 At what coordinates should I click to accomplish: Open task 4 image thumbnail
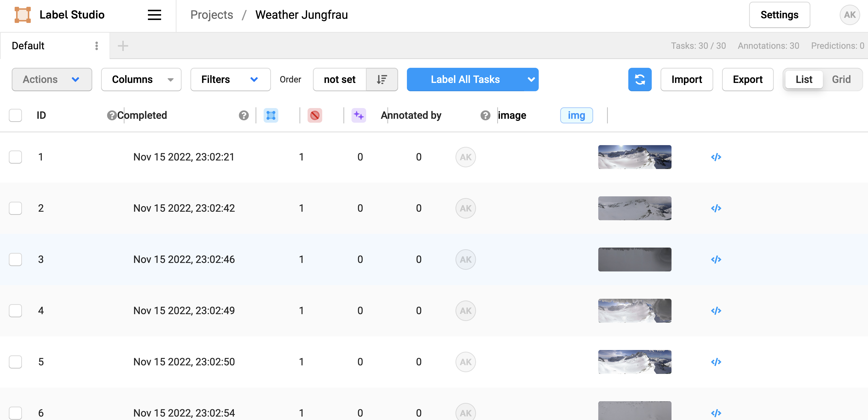[635, 311]
